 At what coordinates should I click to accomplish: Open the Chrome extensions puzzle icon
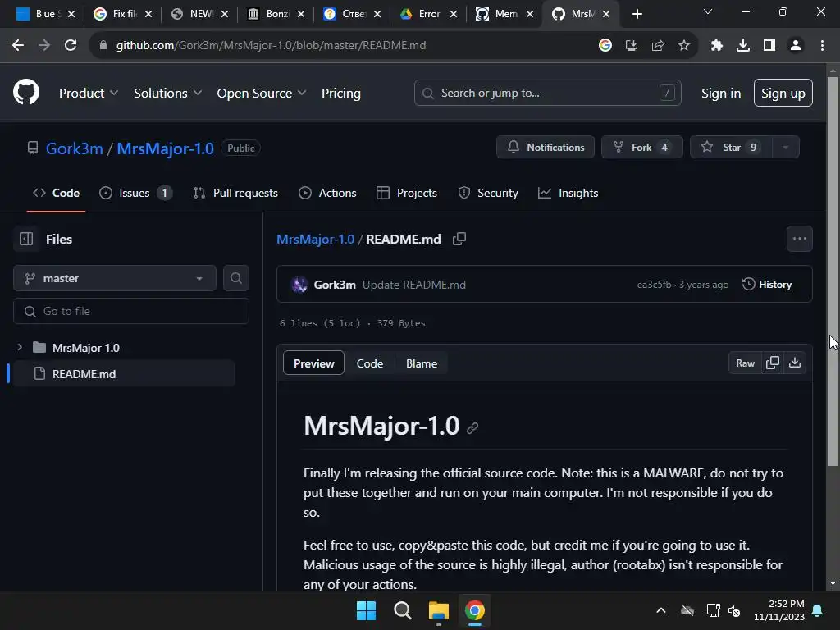point(716,46)
